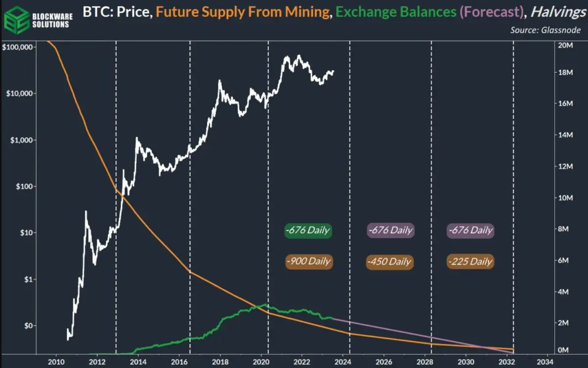Click the middle purple -676 Daily badge

coord(391,230)
